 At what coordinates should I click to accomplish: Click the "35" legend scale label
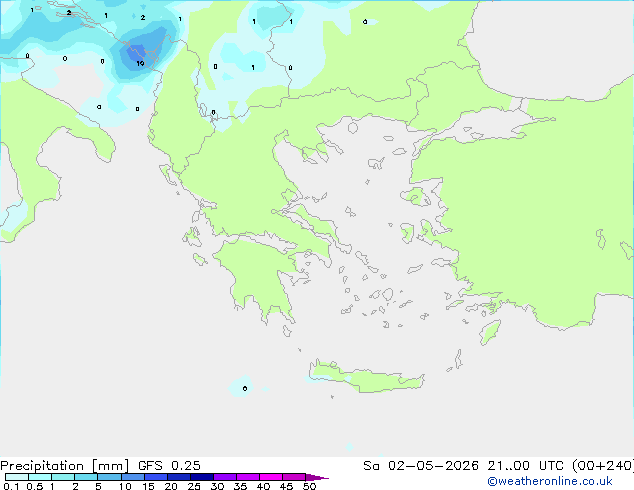coord(240,486)
